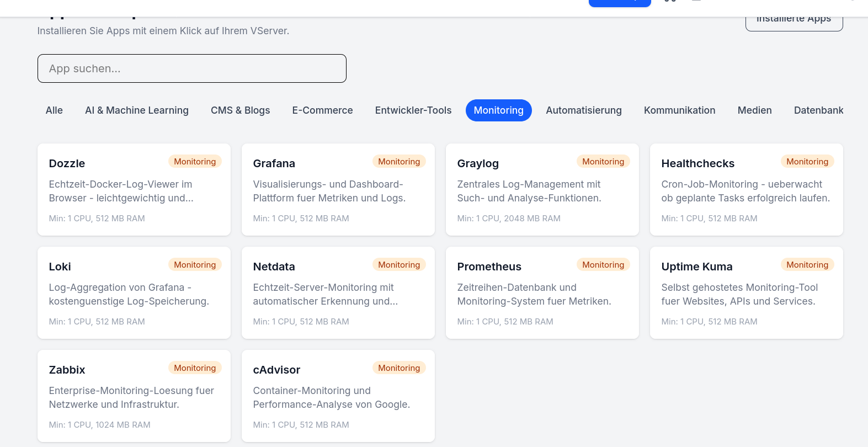Image resolution: width=868 pixels, height=447 pixels.
Task: Click Healthchecks' 'Cron-Job-Monitoring' description
Action: click(745, 191)
